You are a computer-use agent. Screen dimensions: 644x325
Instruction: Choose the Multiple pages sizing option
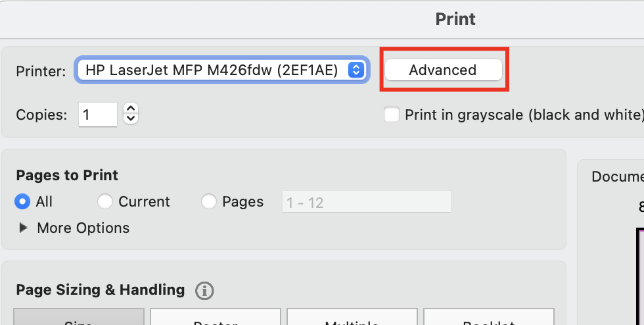352,318
